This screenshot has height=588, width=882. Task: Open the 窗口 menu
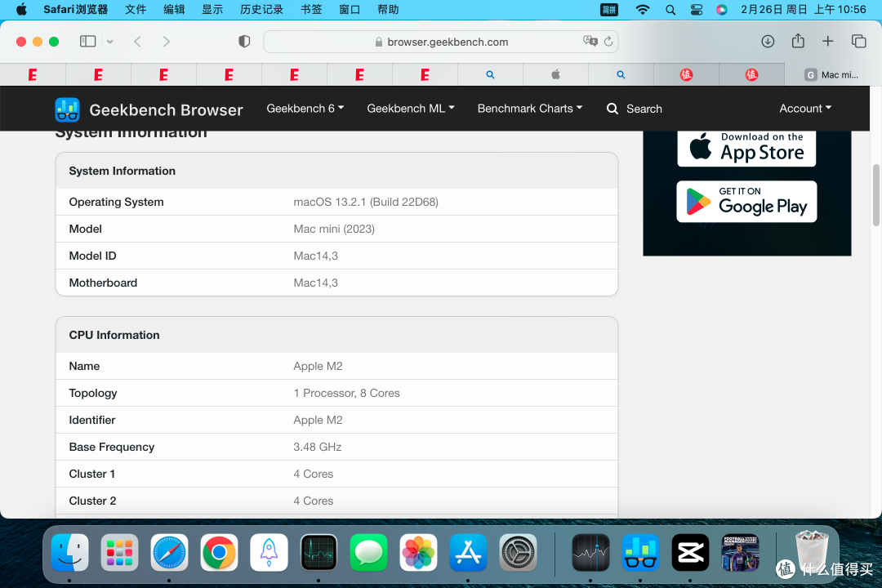click(350, 10)
